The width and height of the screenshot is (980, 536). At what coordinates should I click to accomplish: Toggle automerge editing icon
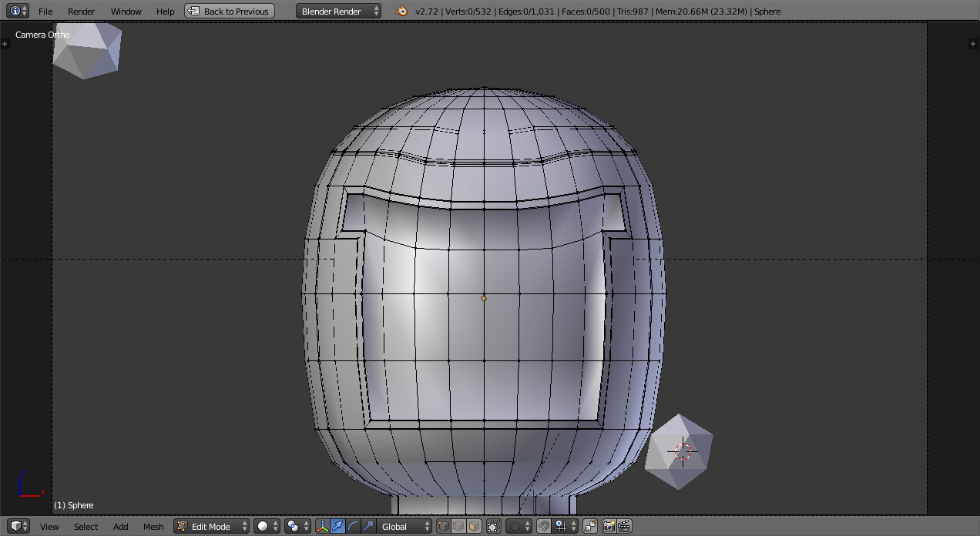point(589,526)
